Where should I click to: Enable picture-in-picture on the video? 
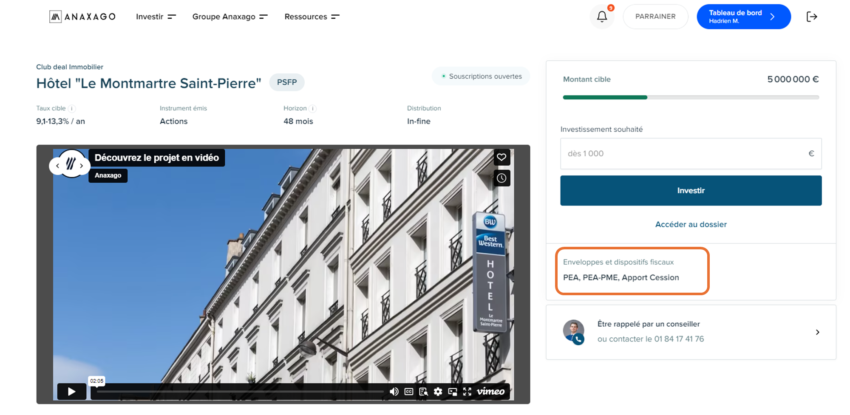point(453,392)
